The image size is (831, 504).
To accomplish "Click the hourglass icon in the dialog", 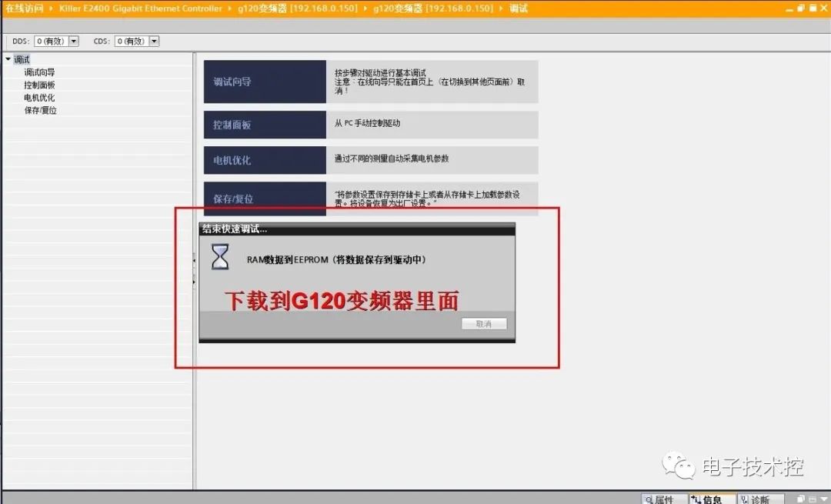I will [220, 257].
